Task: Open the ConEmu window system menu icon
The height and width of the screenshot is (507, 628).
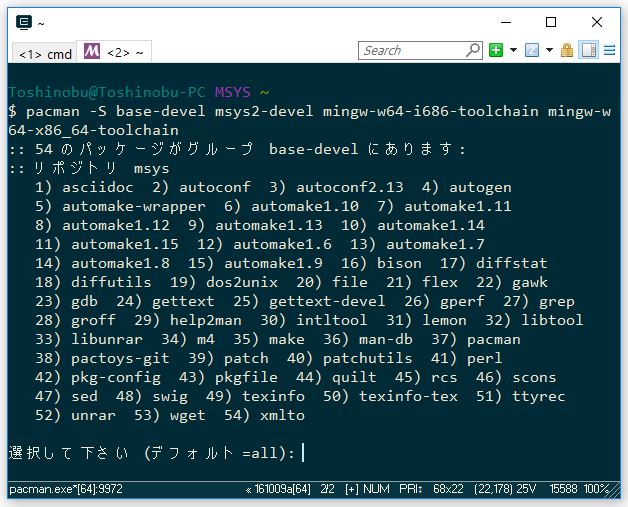Action: click(x=24, y=22)
